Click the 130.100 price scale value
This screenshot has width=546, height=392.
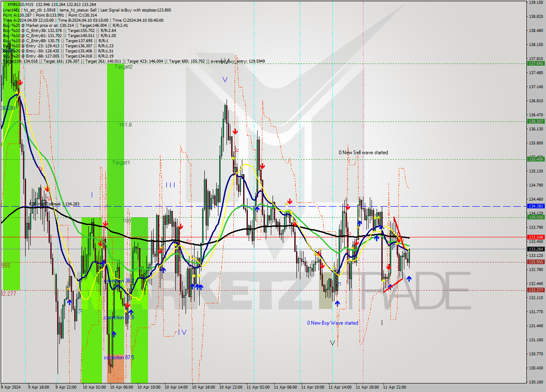pyautogui.click(x=536, y=382)
